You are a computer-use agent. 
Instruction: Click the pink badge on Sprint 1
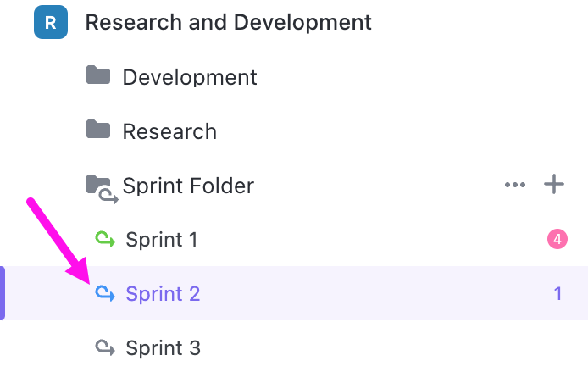click(557, 240)
